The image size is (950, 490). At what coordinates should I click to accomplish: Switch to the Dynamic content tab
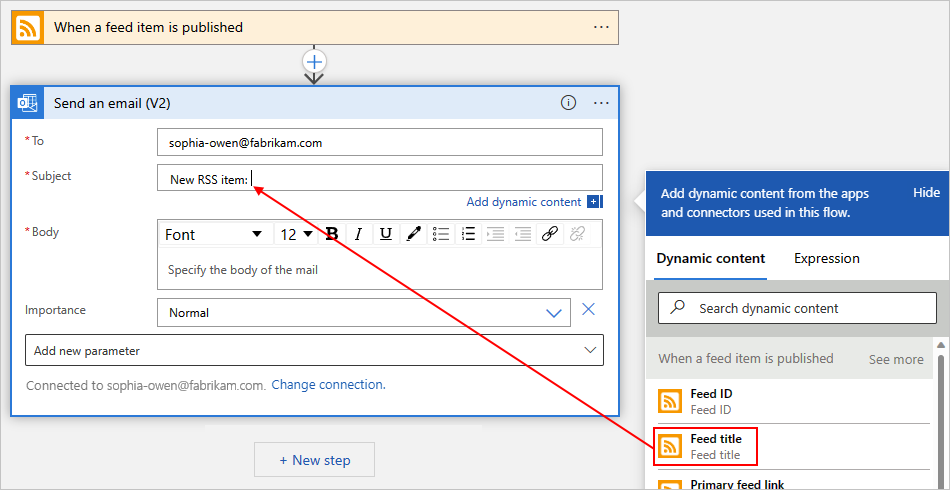711,259
